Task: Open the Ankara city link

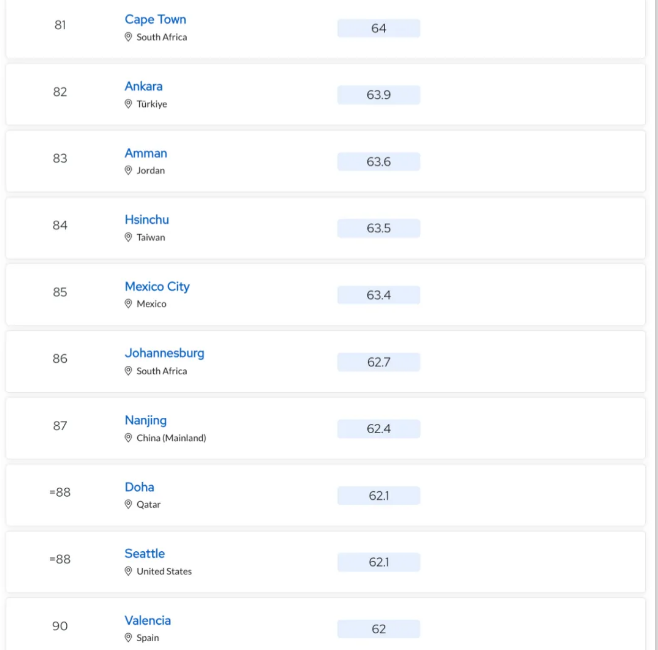Action: pyautogui.click(x=144, y=86)
